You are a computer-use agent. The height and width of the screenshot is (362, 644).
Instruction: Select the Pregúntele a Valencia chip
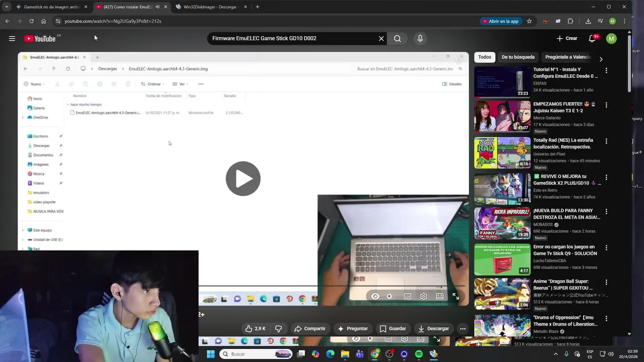(568, 57)
